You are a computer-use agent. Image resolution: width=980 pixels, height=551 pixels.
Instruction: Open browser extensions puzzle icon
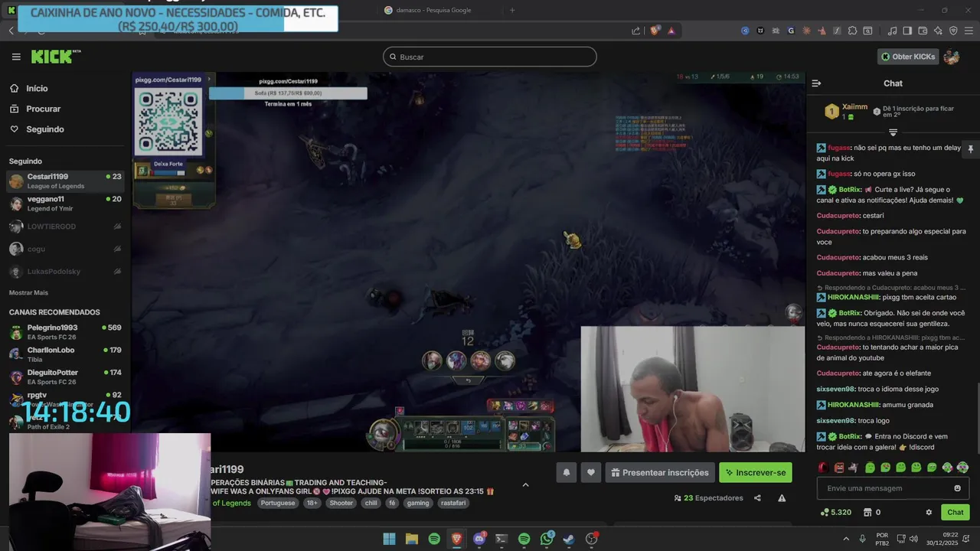pos(851,31)
